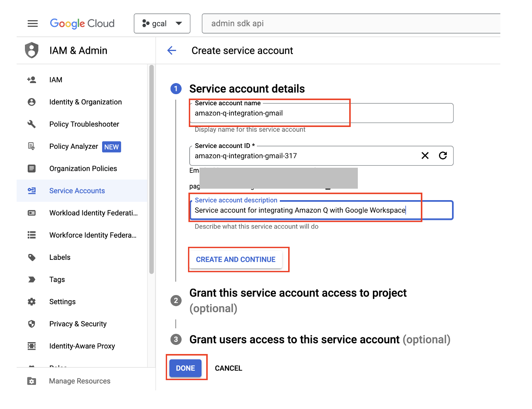This screenshot has width=532, height=409.
Task: Click the Workload Identity Federation icon
Action: 32,213
